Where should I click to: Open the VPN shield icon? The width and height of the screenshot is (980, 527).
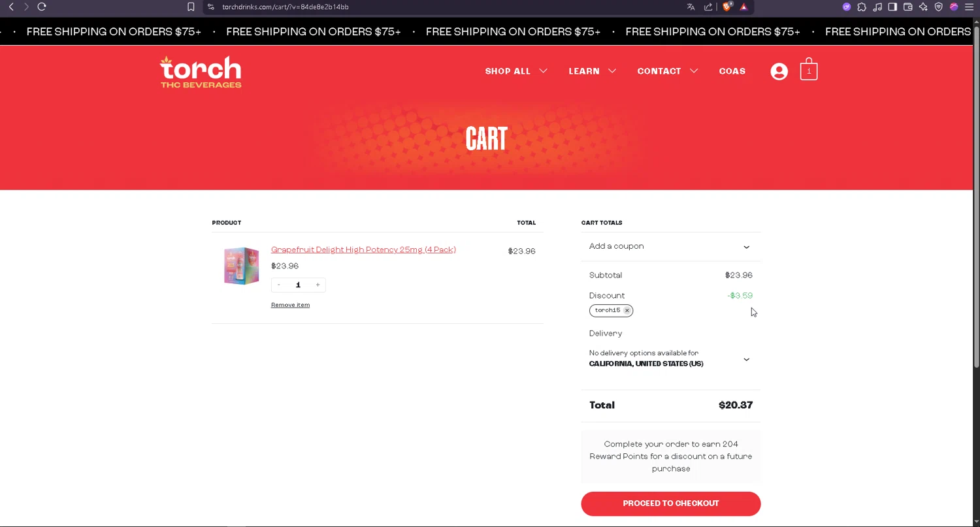tap(939, 7)
